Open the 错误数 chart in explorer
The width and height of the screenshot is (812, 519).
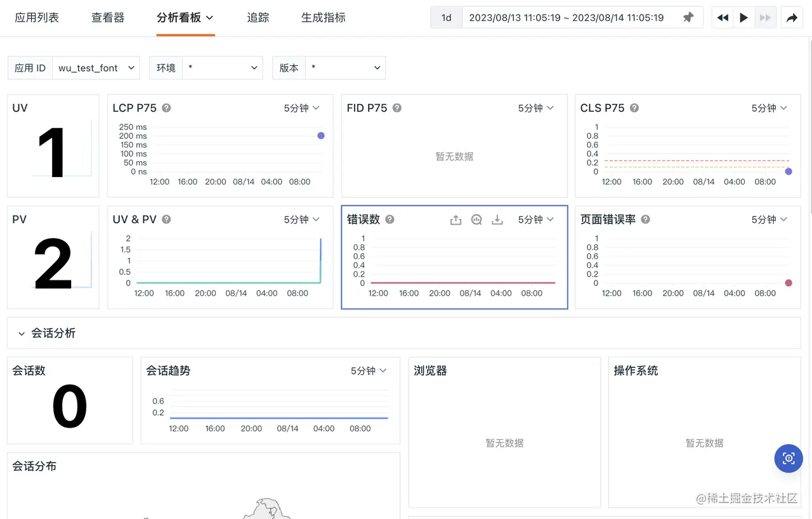[476, 220]
